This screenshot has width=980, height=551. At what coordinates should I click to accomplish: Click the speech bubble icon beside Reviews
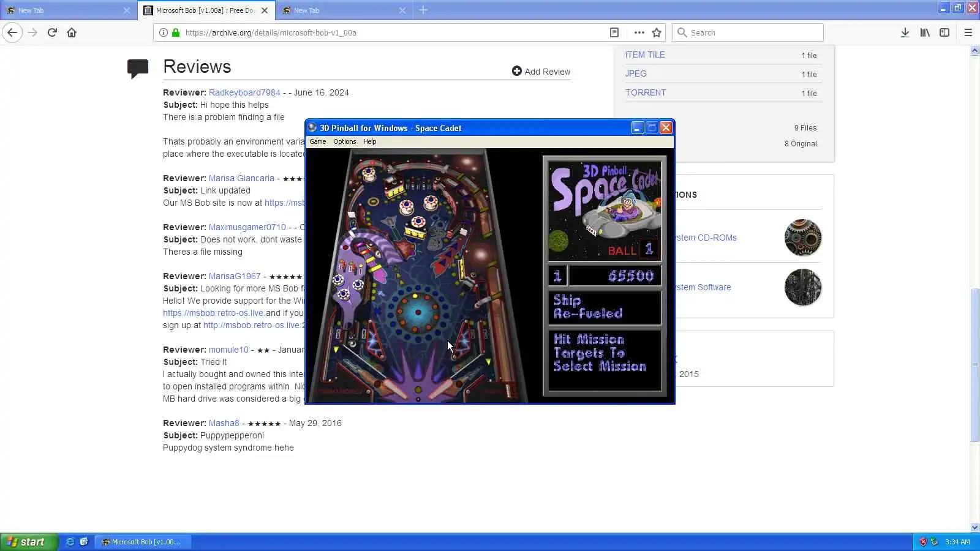[x=138, y=69]
